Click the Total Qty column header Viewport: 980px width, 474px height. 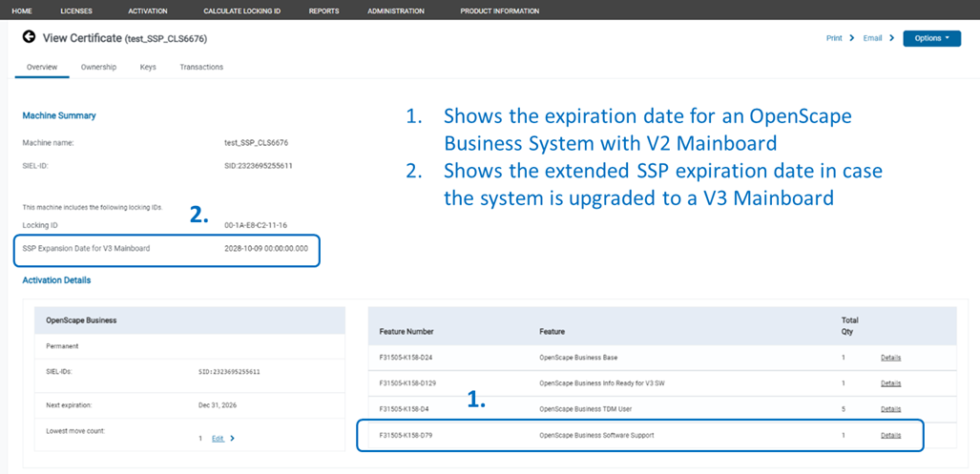[x=849, y=326]
